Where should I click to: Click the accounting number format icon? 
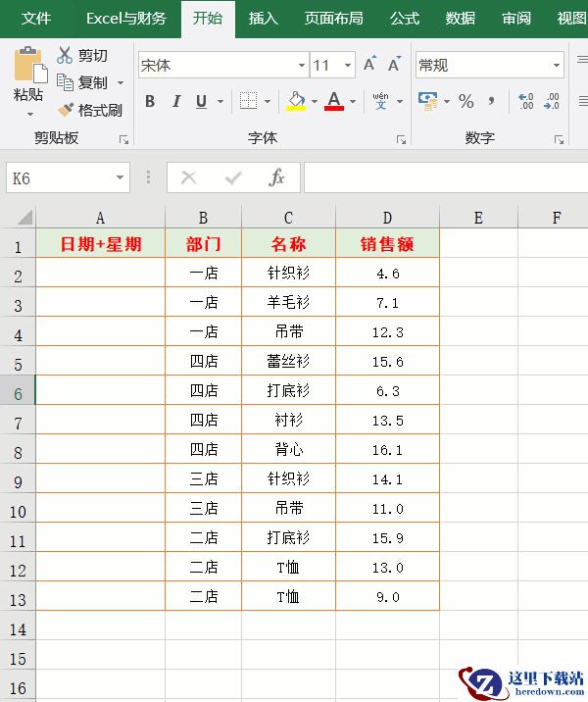(428, 101)
